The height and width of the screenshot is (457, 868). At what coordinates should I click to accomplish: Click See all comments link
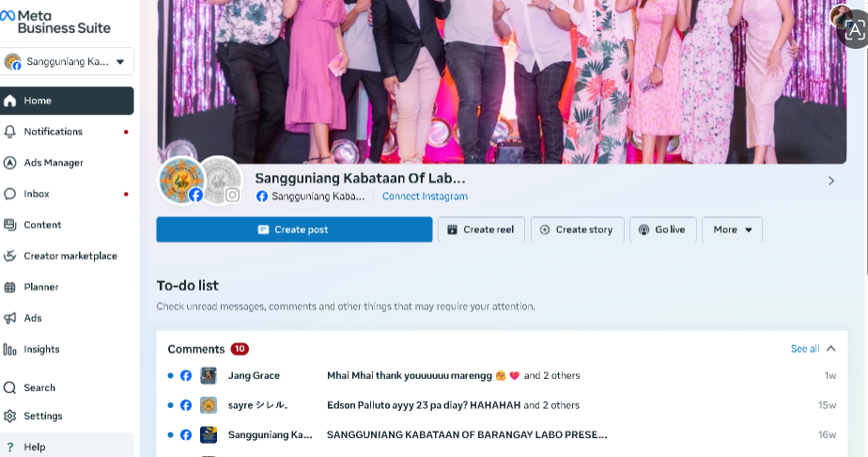(x=805, y=349)
